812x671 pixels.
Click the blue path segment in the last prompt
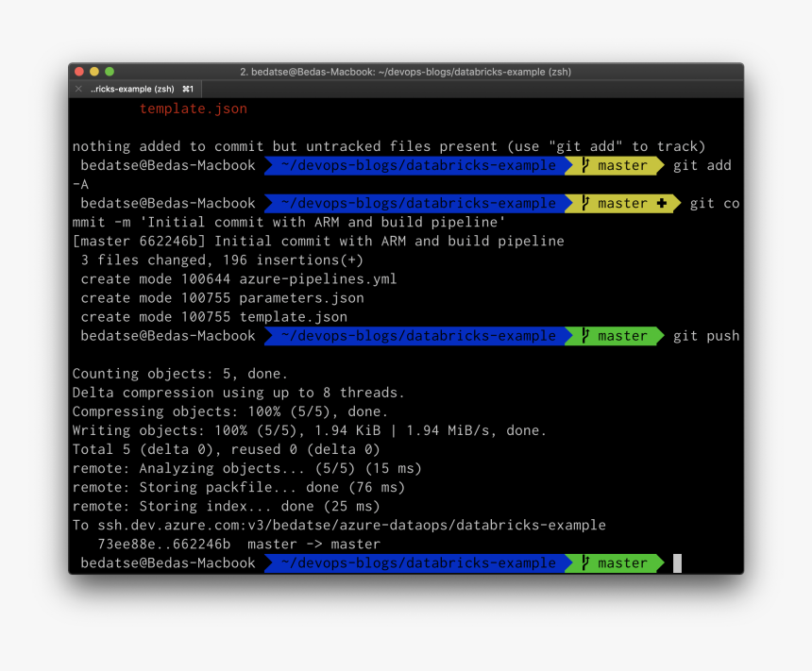pos(418,562)
